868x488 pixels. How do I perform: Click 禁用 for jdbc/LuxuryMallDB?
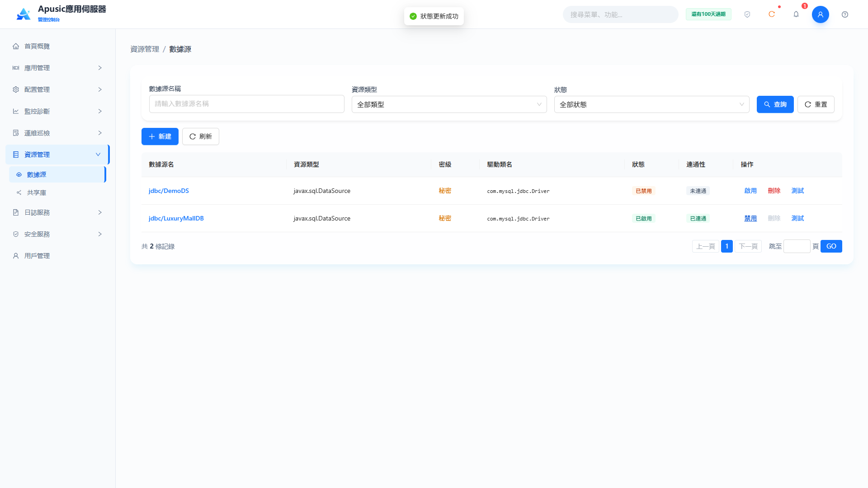click(750, 218)
